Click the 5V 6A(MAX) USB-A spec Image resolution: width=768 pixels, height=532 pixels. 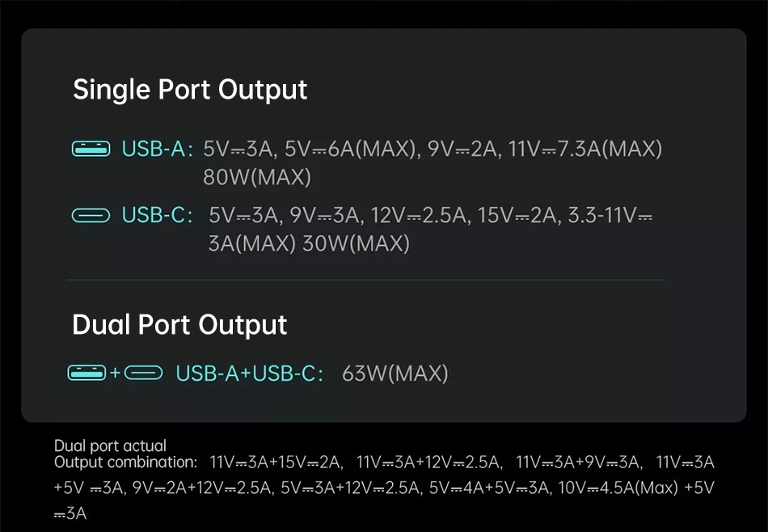tap(351, 149)
